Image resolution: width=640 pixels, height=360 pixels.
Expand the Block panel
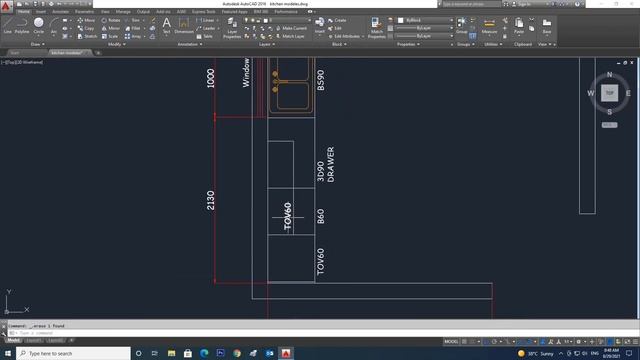tap(339, 44)
